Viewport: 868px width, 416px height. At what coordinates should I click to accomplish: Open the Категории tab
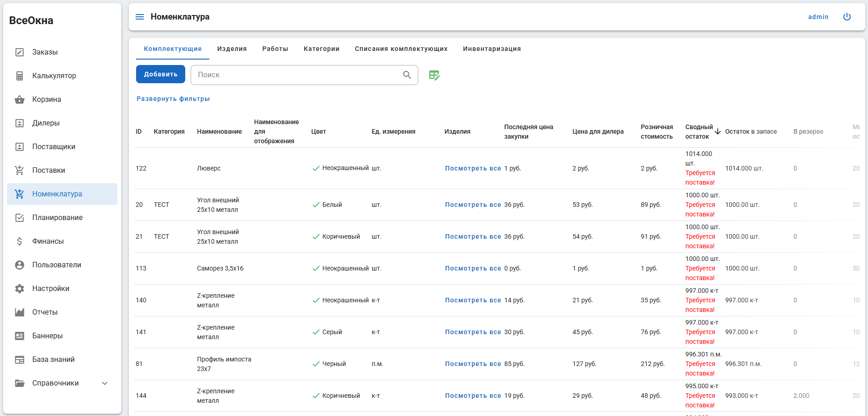pyautogui.click(x=321, y=49)
